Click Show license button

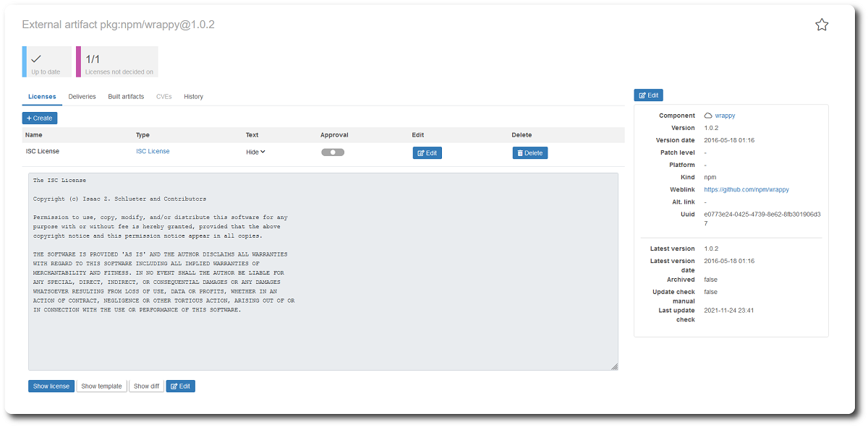pyautogui.click(x=51, y=387)
